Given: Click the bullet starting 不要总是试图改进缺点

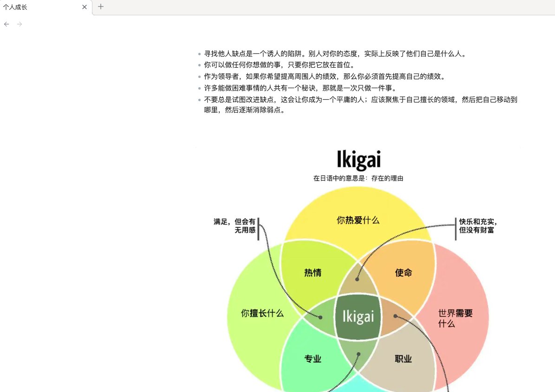Looking at the screenshot, I should pyautogui.click(x=361, y=105).
